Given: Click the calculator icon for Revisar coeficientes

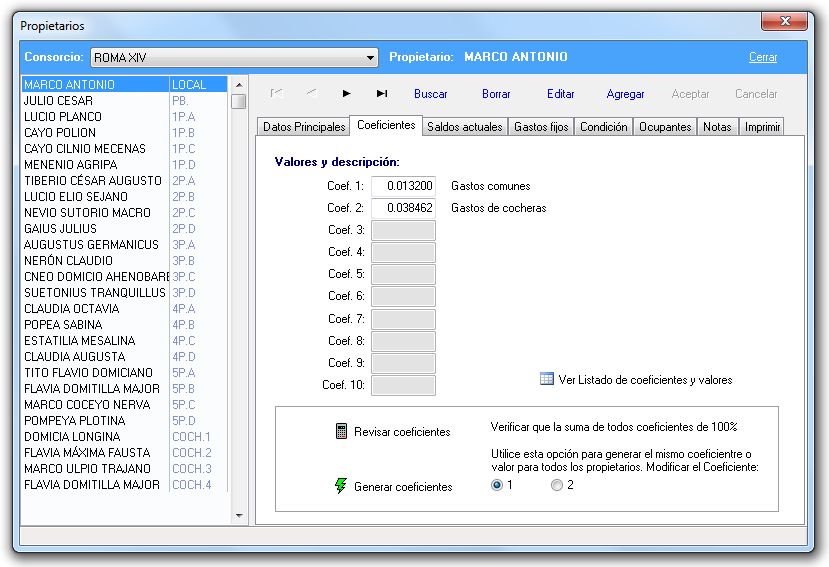Looking at the screenshot, I should pyautogui.click(x=341, y=431).
